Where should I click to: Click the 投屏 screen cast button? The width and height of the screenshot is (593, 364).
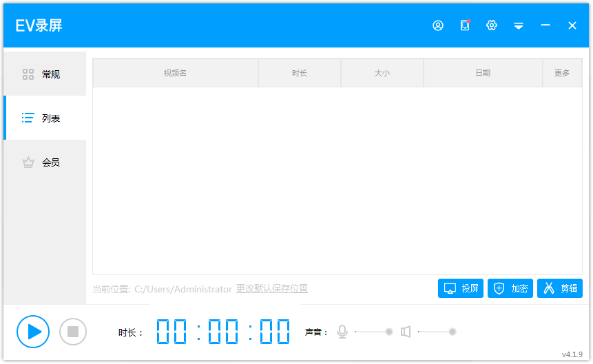(461, 288)
